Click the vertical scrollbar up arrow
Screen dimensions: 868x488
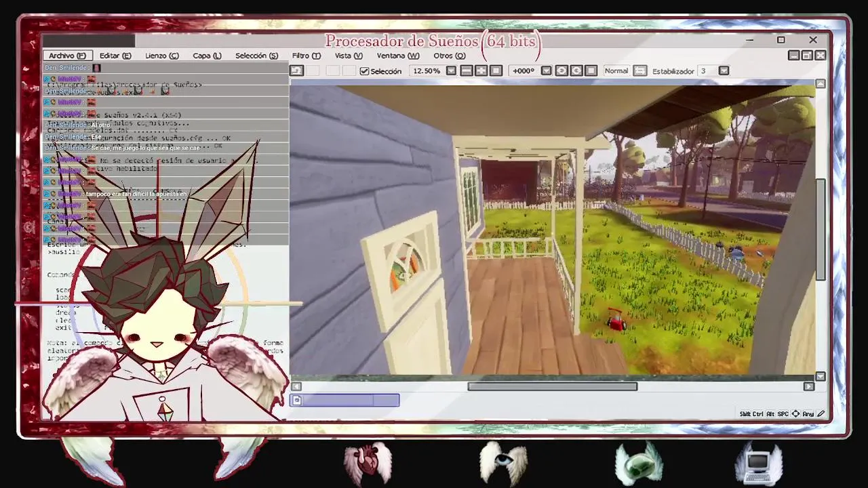click(821, 83)
